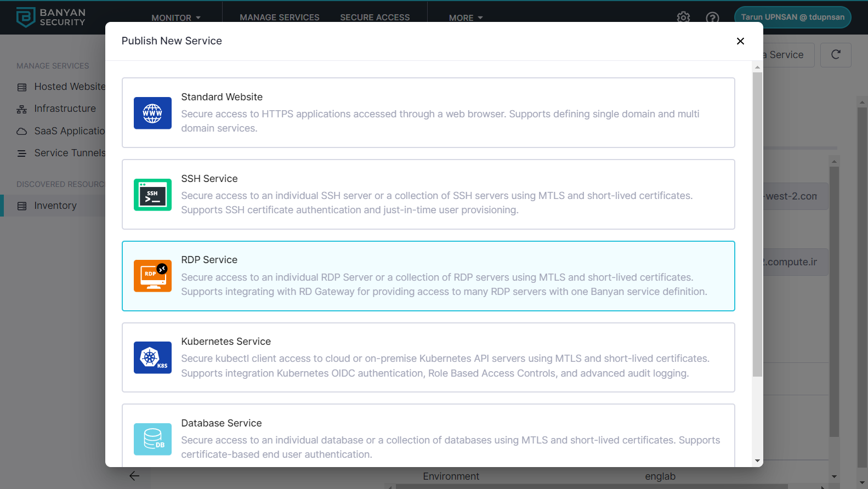Close the Publish New Service dialog
The height and width of the screenshot is (489, 868).
click(x=740, y=41)
